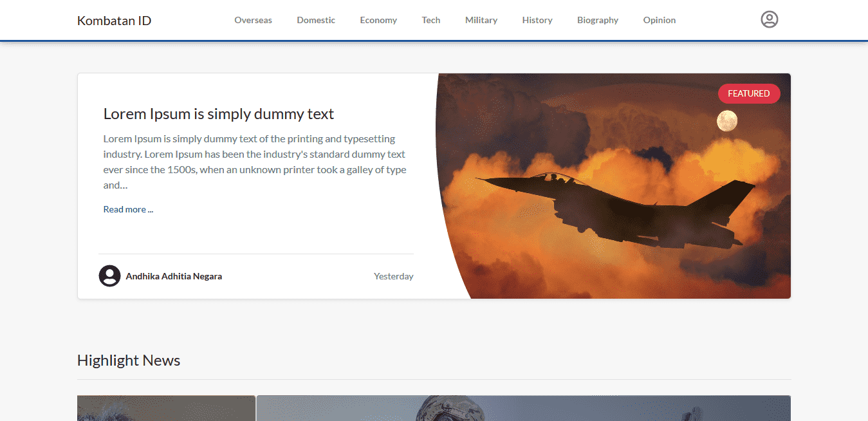The image size is (868, 421).
Task: Click the 'Yesterday' publish date
Action: point(393,276)
